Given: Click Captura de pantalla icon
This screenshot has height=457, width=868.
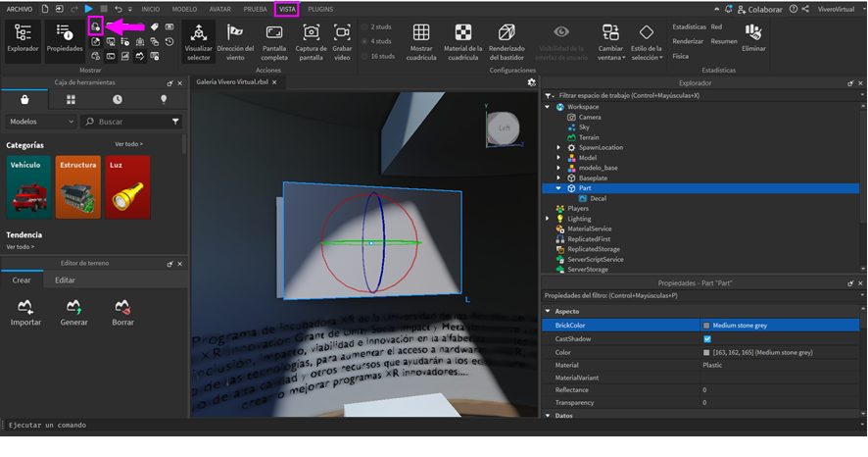Looking at the screenshot, I should pos(311,42).
